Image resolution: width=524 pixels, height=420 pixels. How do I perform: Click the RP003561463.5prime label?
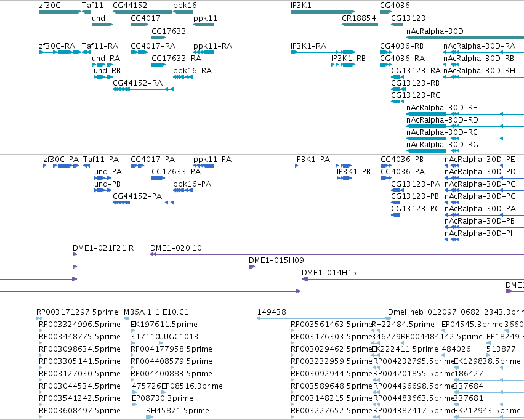tap(331, 325)
